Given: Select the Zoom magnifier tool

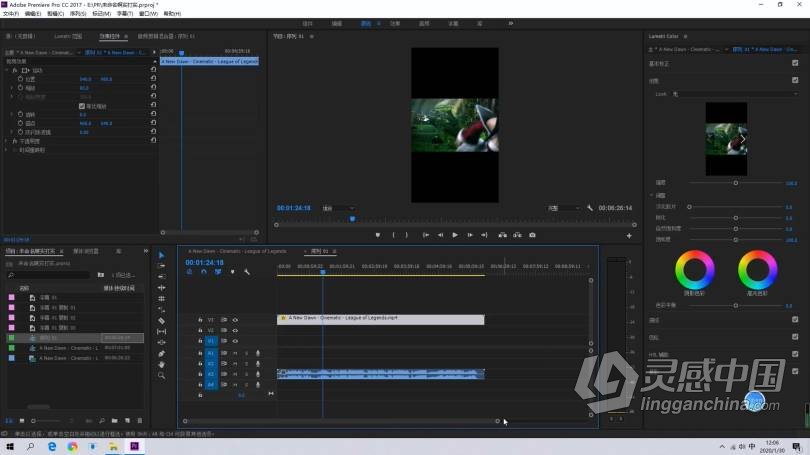Looking at the screenshot, I should [161, 375].
